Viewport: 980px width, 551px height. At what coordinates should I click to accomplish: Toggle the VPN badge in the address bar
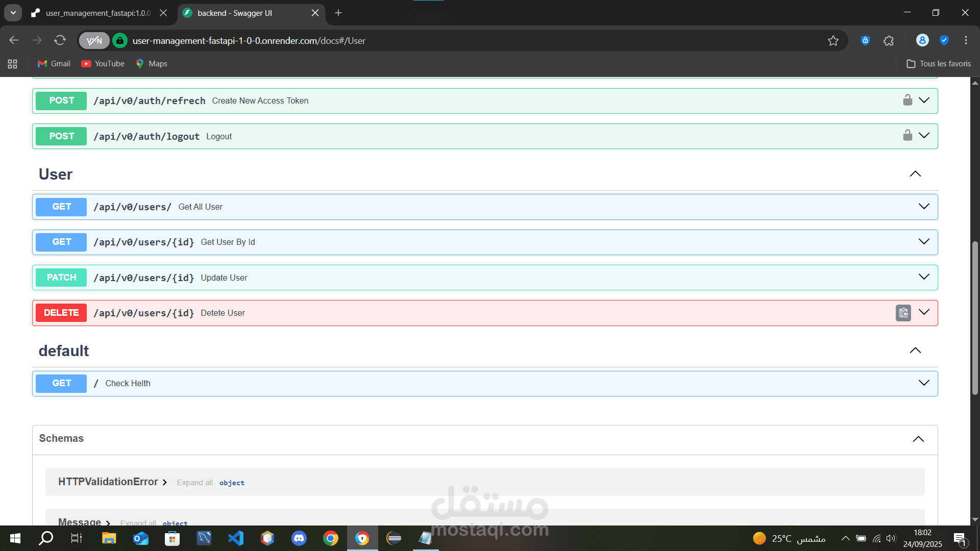pyautogui.click(x=94, y=41)
